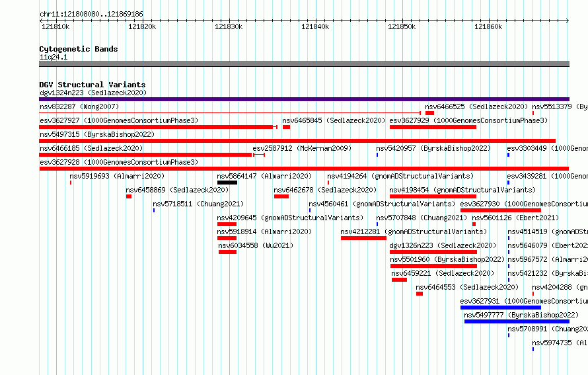588x375 pixels.
Task: Open the nsv4560461 (gnomADStructuralVariants) label
Action: [x=382, y=204]
